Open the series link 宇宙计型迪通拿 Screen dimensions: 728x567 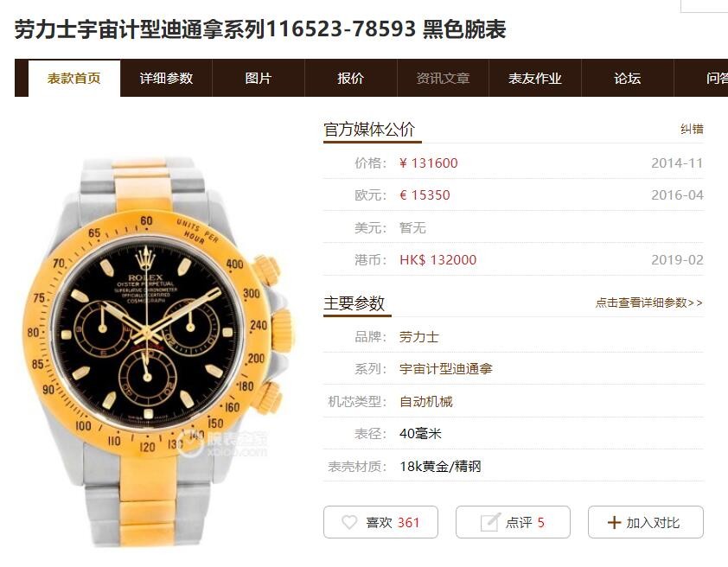point(446,369)
